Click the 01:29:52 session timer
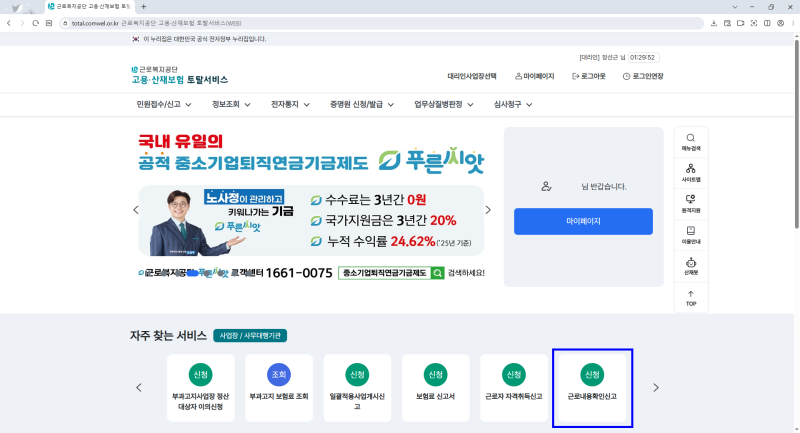Screen dimensions: 800x433 643,58
